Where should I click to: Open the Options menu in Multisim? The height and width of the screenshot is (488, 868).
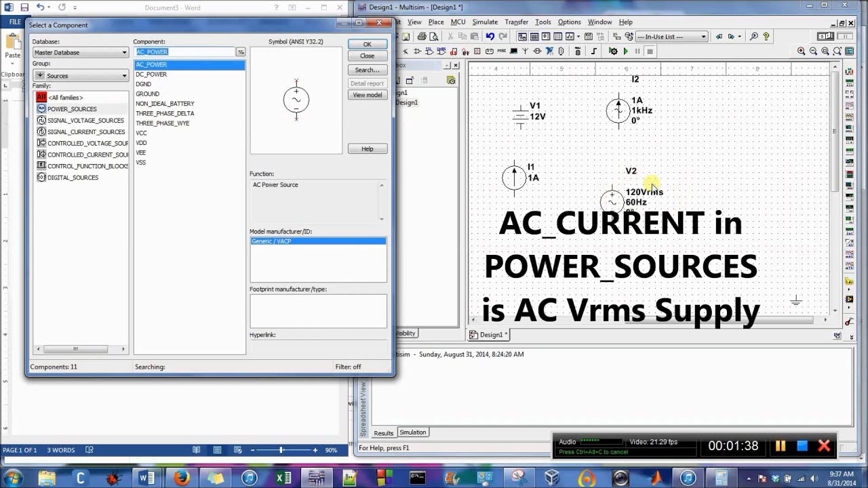pos(569,22)
